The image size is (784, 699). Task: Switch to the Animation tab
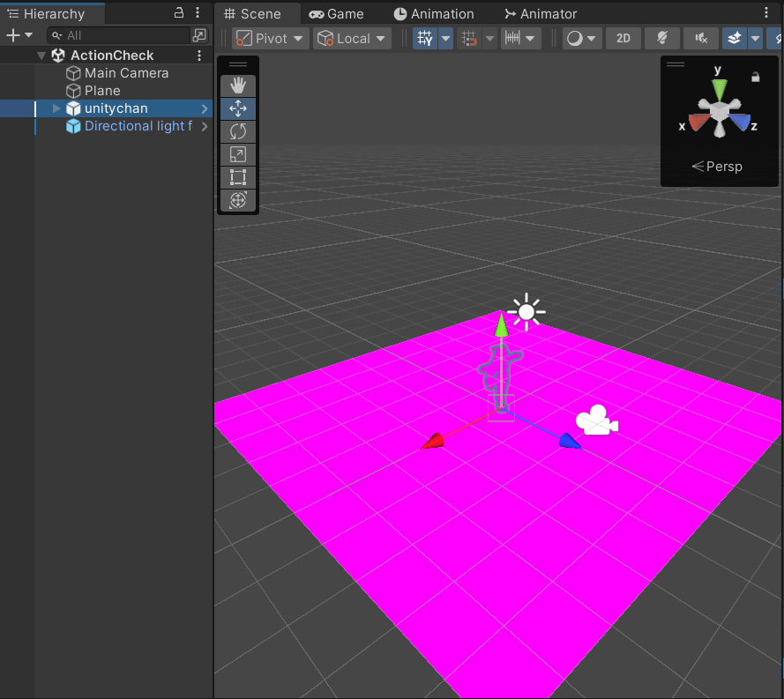(434, 14)
